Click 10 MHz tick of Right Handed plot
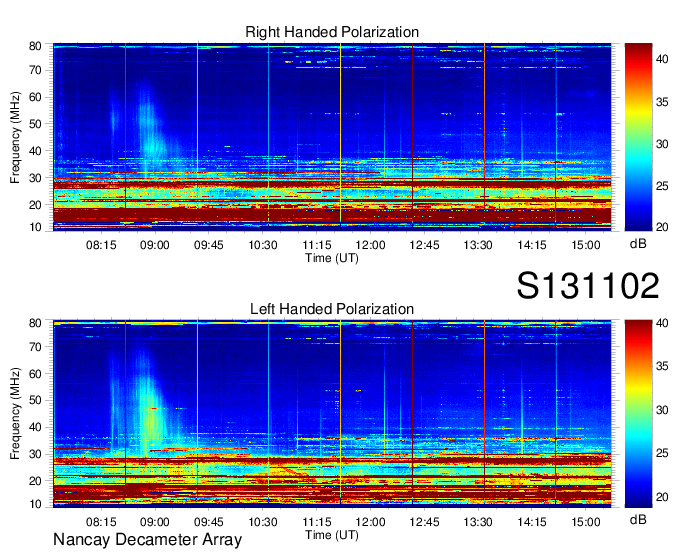The width and height of the screenshot is (680, 552). tap(35, 227)
